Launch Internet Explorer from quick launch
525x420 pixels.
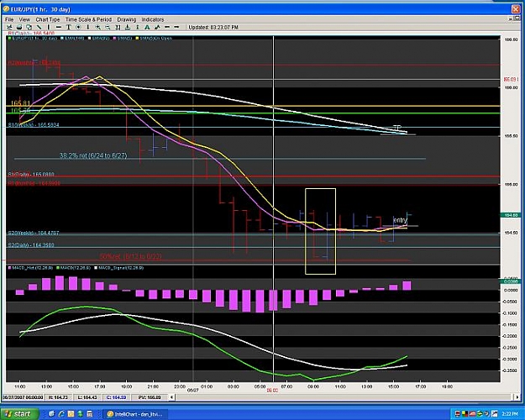tap(61, 414)
